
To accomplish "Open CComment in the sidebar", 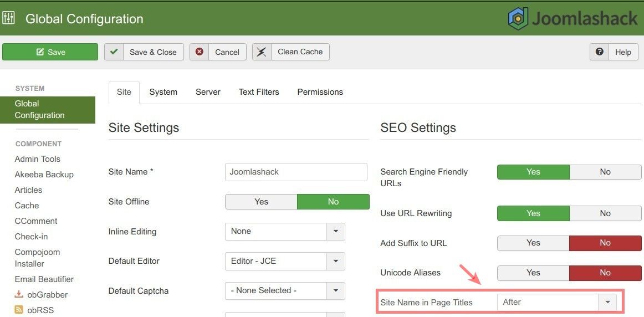I will [36, 221].
